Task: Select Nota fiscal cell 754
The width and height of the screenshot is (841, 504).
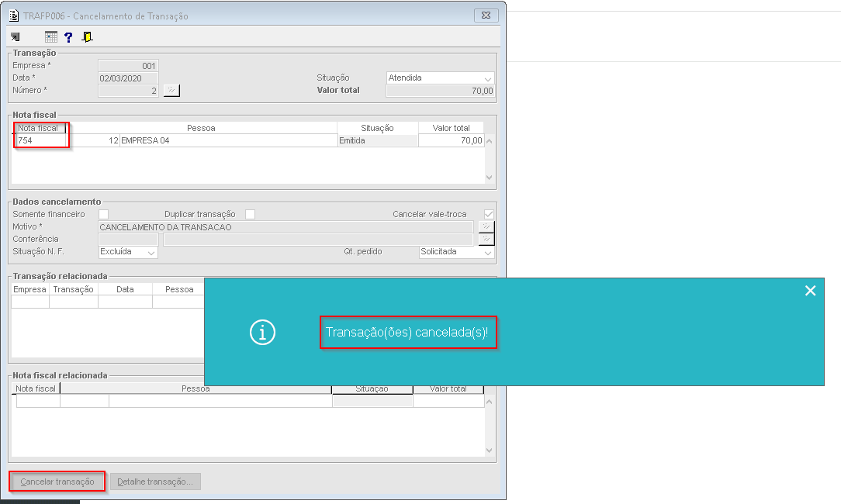Action: point(41,140)
